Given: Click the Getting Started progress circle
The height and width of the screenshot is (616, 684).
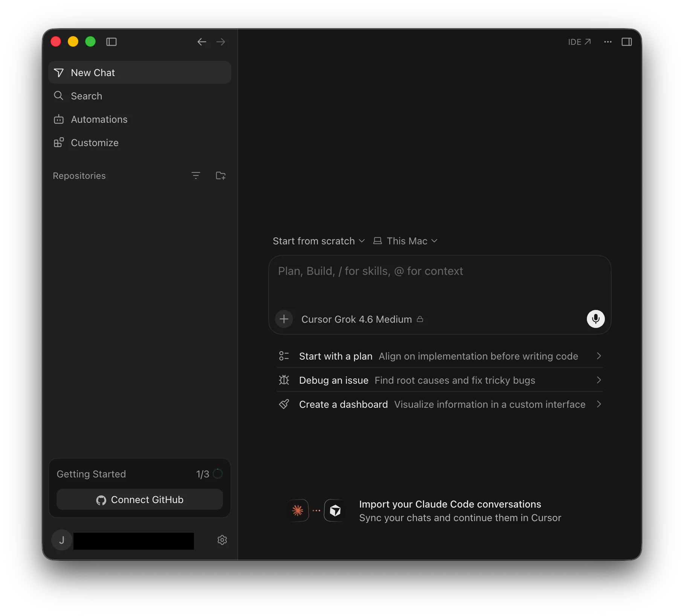Looking at the screenshot, I should pos(218,474).
